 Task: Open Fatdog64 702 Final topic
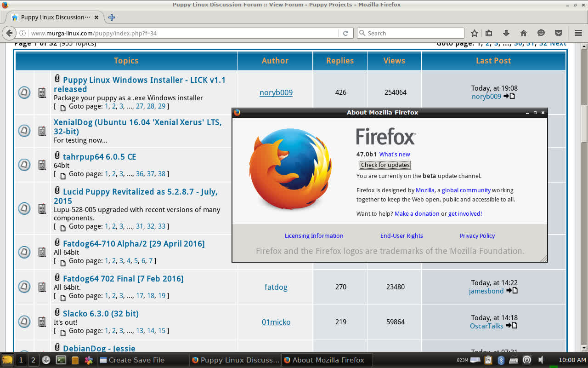coord(123,278)
